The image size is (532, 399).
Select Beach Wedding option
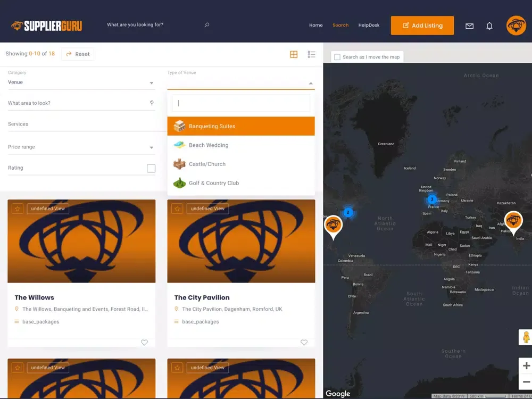tap(241, 145)
